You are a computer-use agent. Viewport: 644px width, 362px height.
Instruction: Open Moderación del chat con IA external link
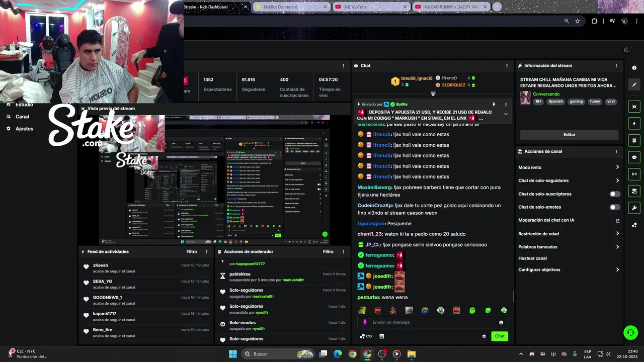pos(617,220)
